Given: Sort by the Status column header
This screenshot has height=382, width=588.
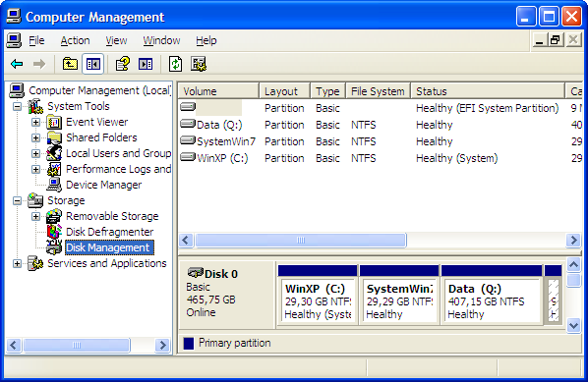Looking at the screenshot, I should (x=488, y=91).
